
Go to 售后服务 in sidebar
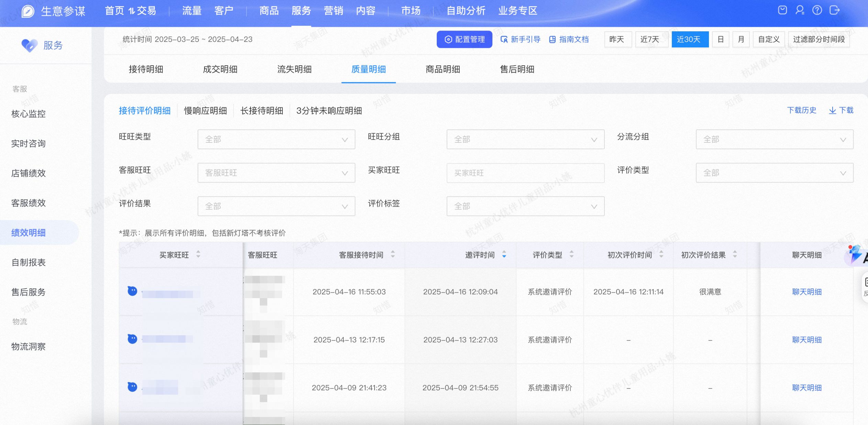pos(29,292)
